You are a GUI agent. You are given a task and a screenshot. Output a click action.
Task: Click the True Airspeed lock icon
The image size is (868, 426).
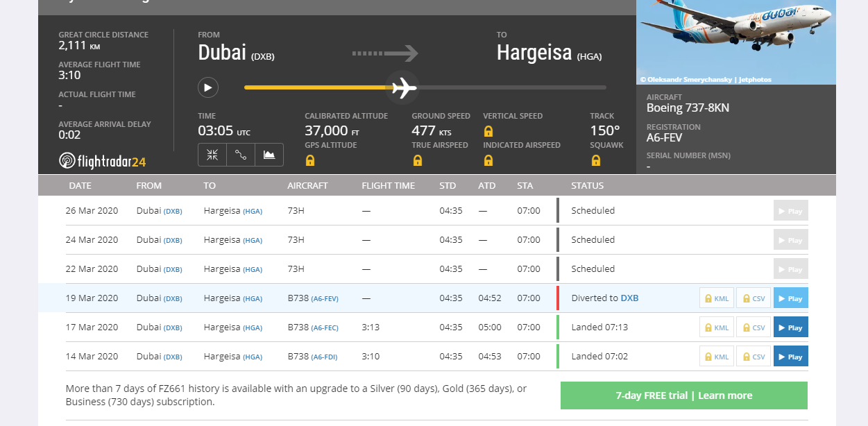(417, 160)
